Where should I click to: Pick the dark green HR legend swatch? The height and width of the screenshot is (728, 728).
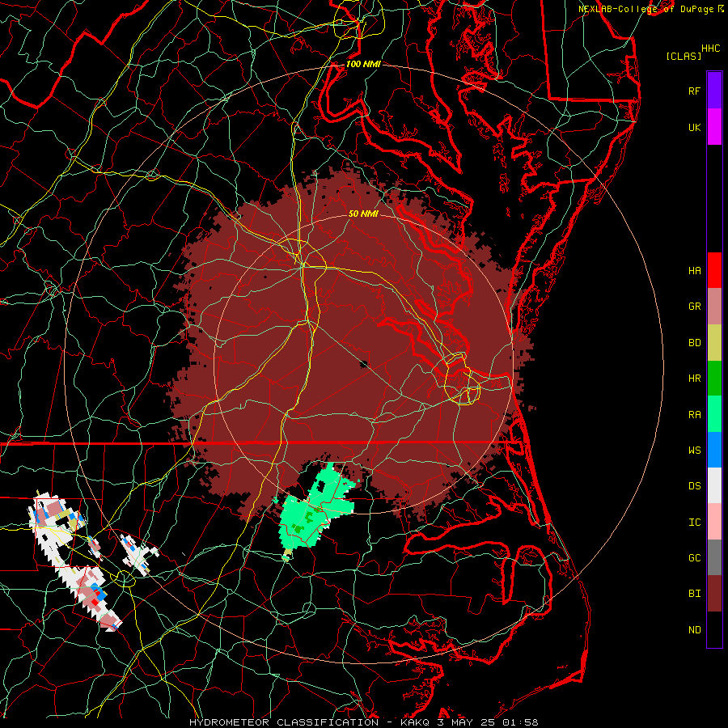pyautogui.click(x=714, y=379)
